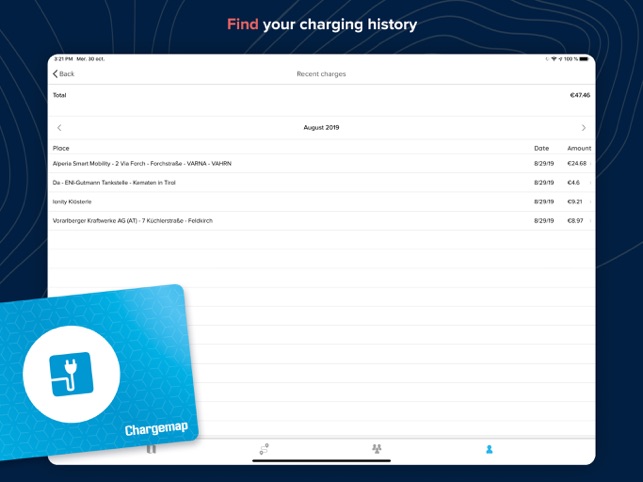Advance to the month after August 2019
Viewport: 643px width, 482px height.
(584, 128)
